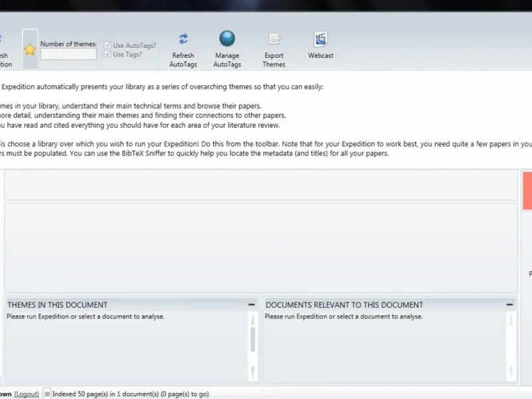Click the Refresh AutoTags icon
Viewport: 532px width, 399px height.
(184, 39)
